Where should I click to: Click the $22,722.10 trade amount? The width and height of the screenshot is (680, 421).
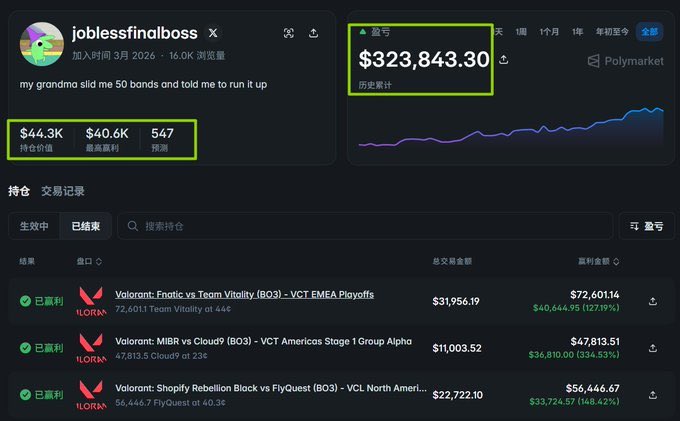pyautogui.click(x=457, y=395)
